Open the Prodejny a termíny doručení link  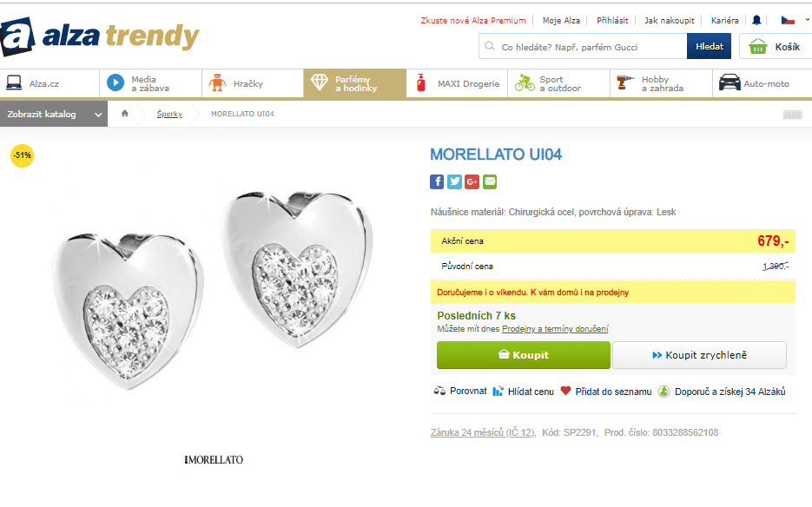pos(555,329)
